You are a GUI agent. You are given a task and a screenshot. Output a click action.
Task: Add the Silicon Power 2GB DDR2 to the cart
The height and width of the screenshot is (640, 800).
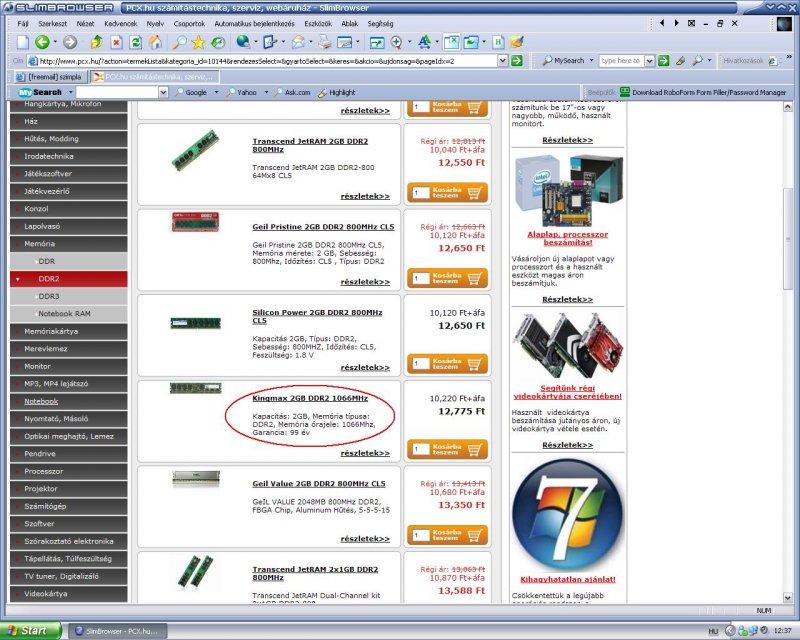(447, 364)
